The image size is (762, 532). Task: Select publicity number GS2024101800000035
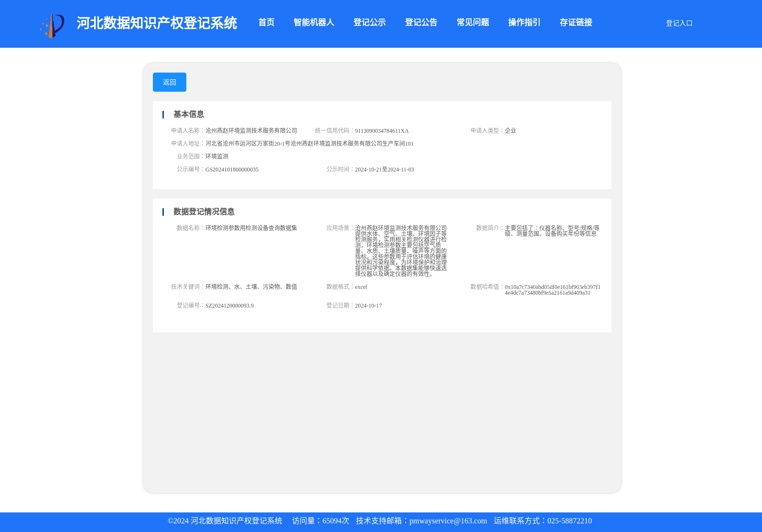pos(232,170)
